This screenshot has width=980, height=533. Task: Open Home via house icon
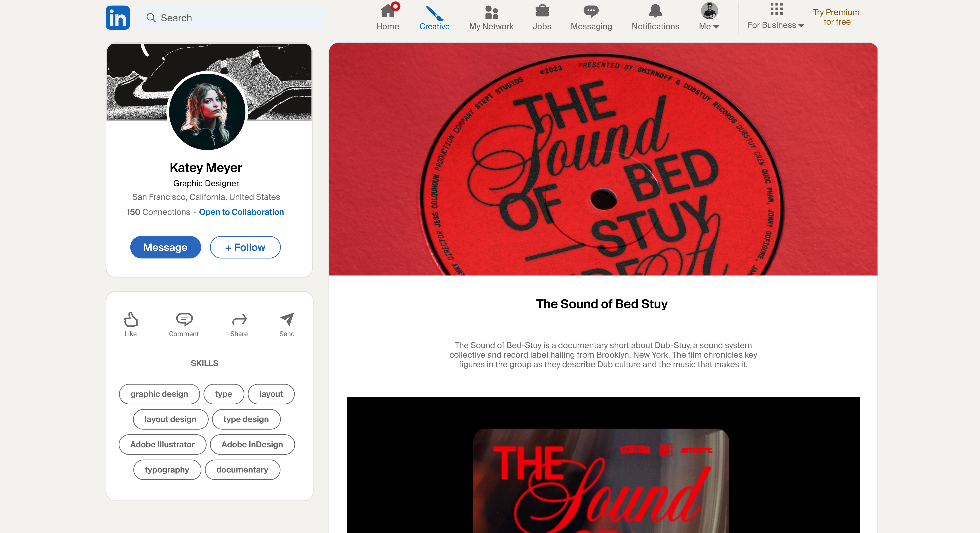click(388, 11)
